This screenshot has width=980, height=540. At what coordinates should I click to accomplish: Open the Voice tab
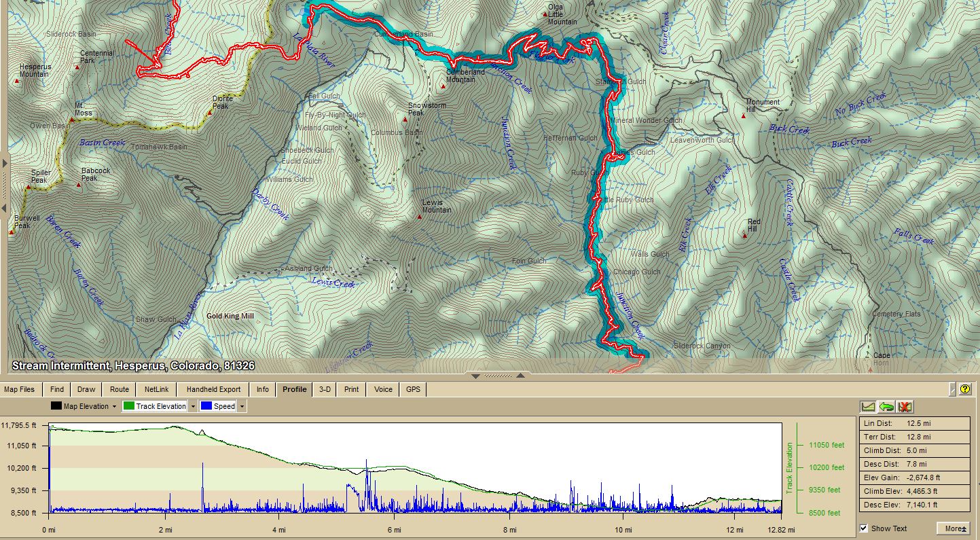(383, 389)
